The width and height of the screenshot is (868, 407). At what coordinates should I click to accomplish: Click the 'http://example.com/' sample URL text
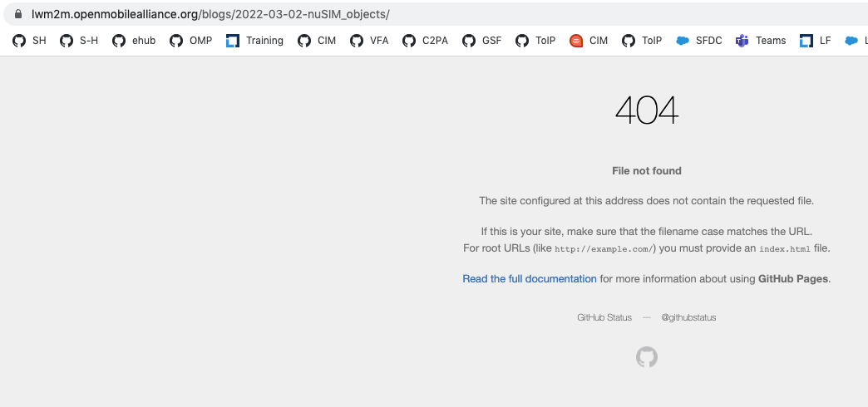[x=604, y=249]
